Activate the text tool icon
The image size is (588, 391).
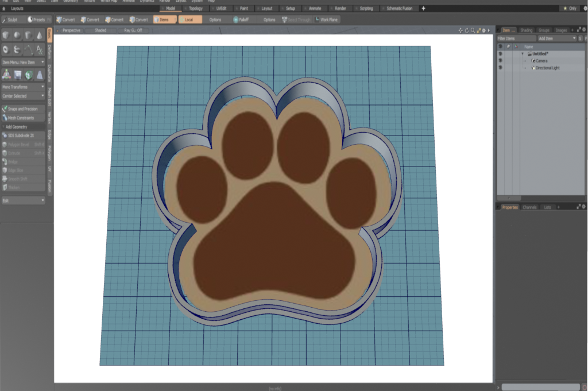click(x=39, y=50)
